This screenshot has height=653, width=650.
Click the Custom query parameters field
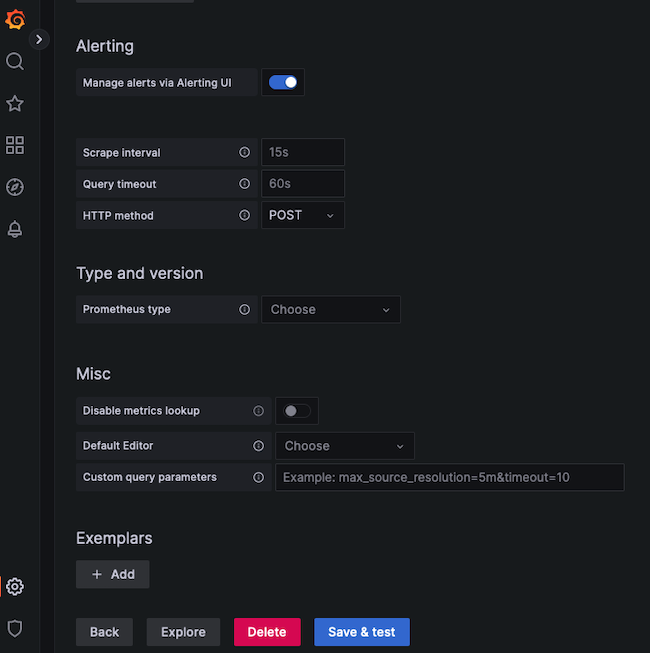pyautogui.click(x=449, y=477)
